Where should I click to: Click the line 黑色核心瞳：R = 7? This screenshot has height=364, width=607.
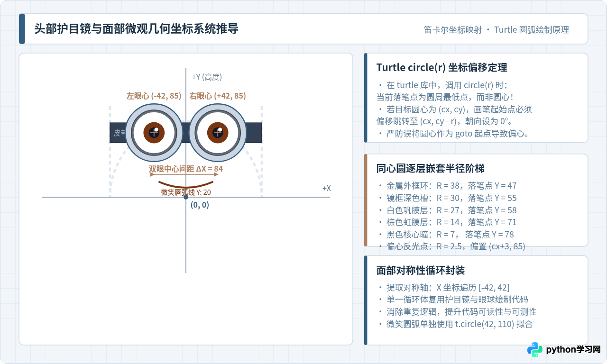pos(446,235)
